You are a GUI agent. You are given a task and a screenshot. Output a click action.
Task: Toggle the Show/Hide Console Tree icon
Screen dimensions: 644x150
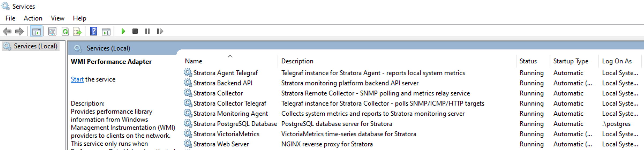36,31
